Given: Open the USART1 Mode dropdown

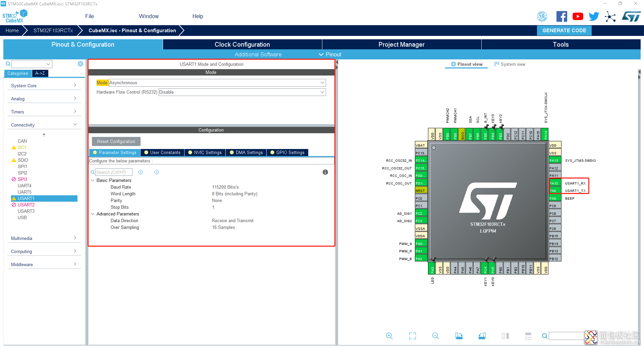Looking at the screenshot, I should (x=217, y=83).
